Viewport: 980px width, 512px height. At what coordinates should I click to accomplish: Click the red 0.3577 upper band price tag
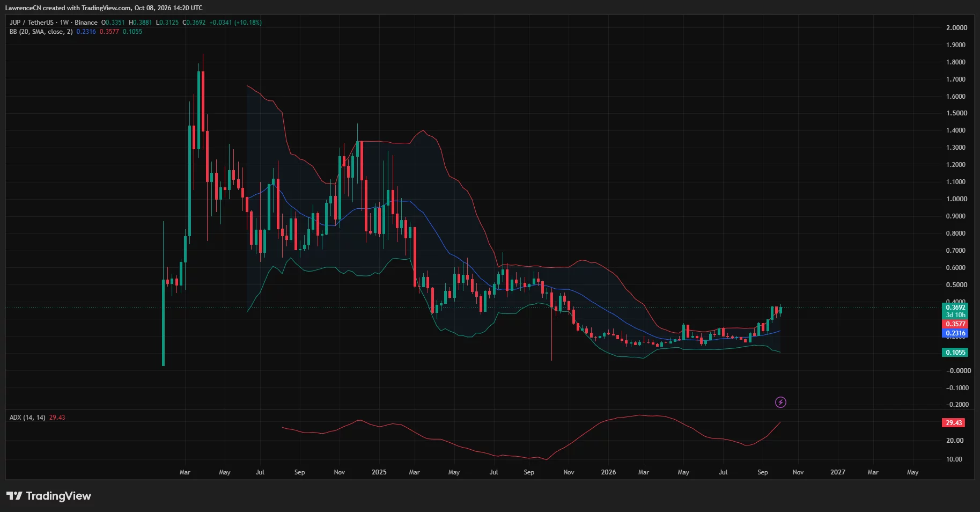955,324
